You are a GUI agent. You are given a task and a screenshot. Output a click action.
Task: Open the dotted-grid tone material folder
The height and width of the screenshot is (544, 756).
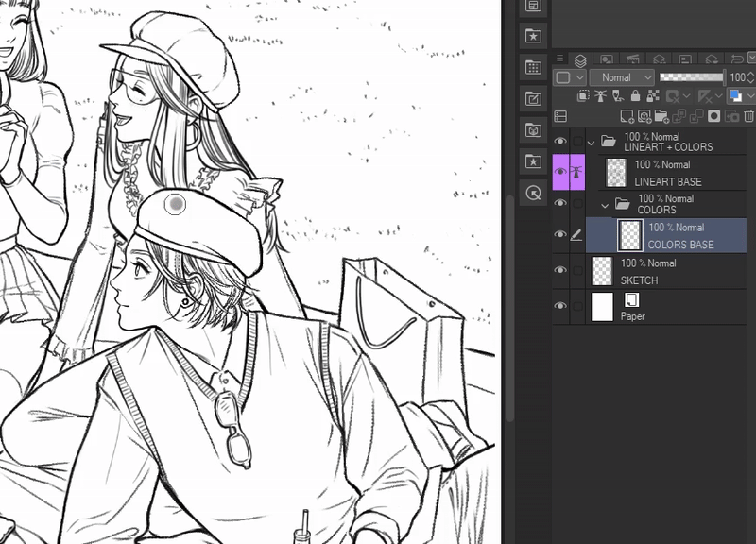[533, 67]
